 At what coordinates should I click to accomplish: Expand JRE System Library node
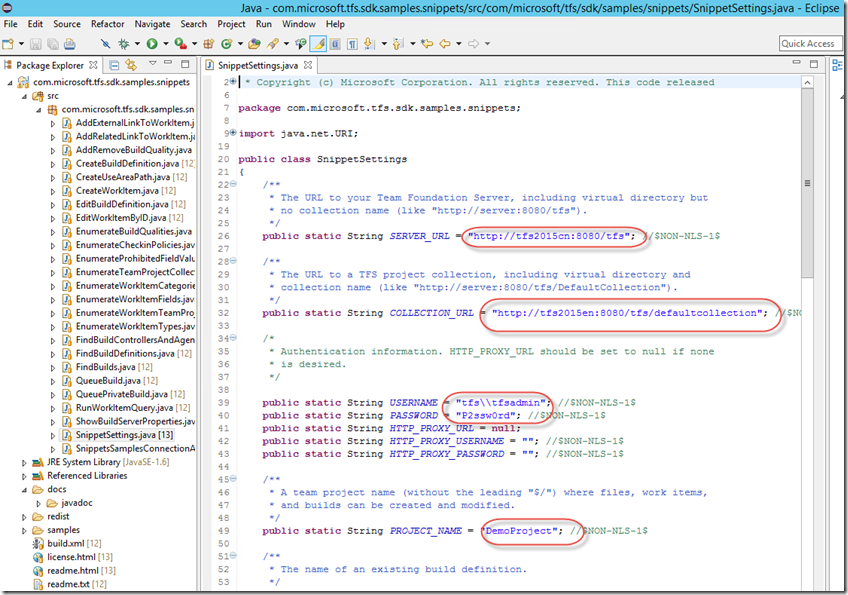[x=24, y=463]
